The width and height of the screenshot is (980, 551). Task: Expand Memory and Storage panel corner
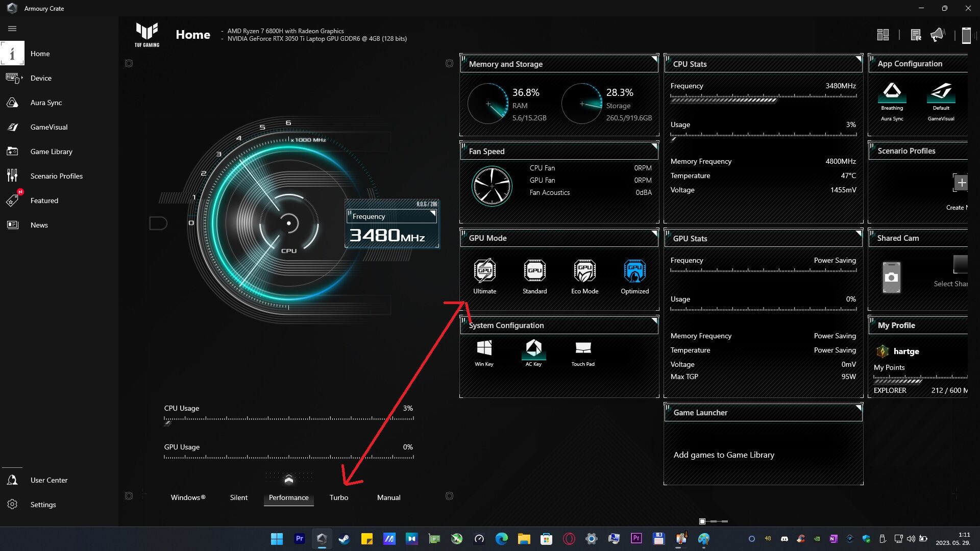tap(654, 59)
